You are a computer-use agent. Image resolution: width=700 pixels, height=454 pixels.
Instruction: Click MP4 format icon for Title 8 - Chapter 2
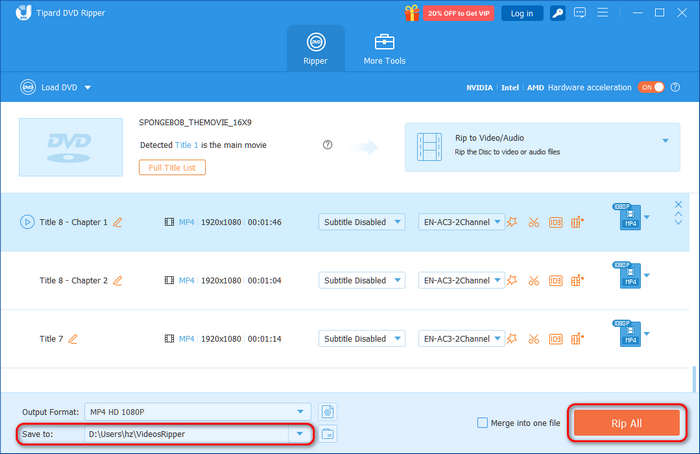(x=628, y=275)
